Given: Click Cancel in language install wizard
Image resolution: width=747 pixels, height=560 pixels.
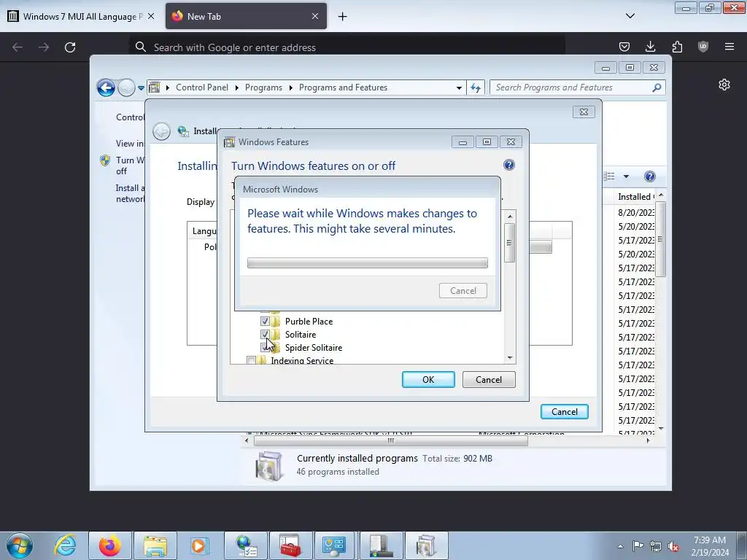Looking at the screenshot, I should tap(565, 412).
